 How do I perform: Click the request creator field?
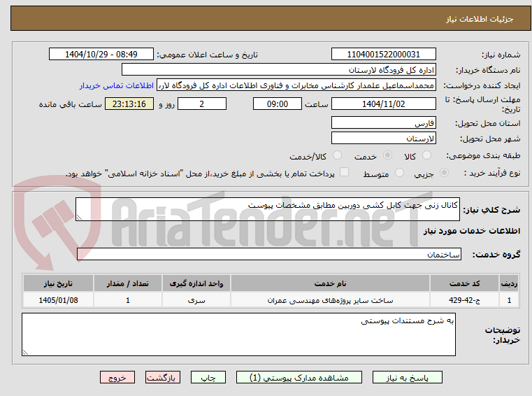coord(296,85)
